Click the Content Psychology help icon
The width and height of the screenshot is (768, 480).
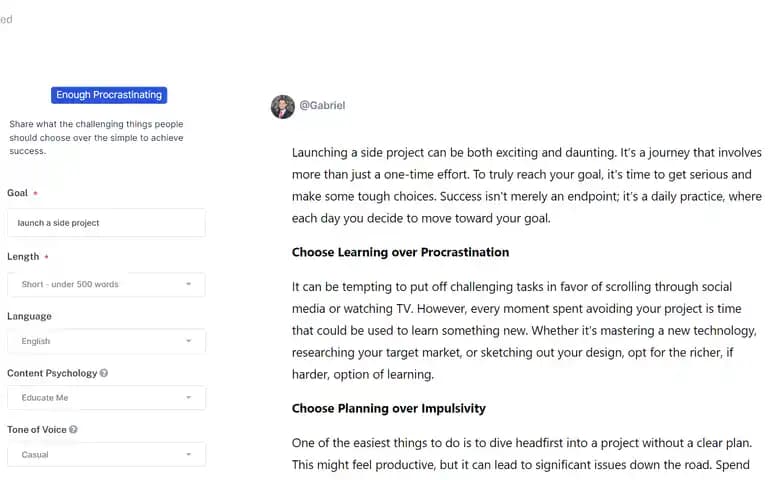[104, 373]
